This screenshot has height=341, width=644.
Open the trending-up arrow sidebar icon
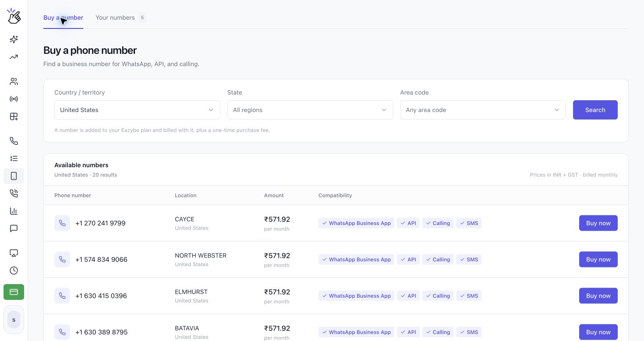[14, 57]
